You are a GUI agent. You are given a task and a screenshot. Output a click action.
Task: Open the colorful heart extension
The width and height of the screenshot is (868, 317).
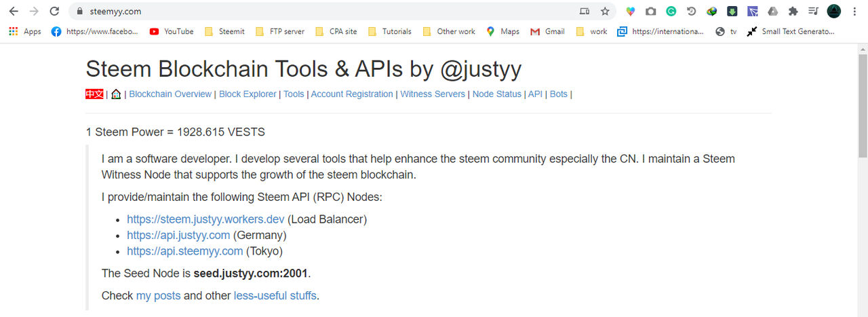click(x=631, y=12)
